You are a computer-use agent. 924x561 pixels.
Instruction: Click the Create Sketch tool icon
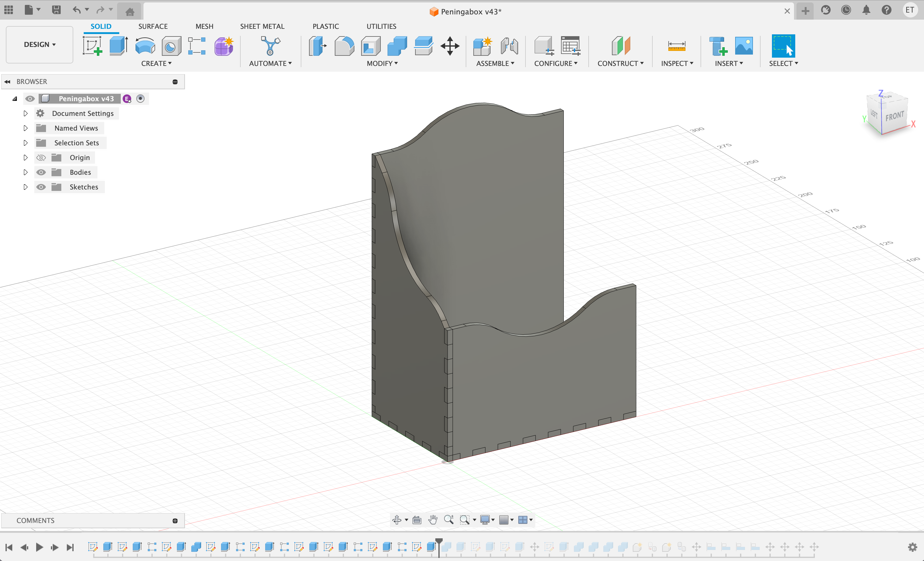[92, 46]
